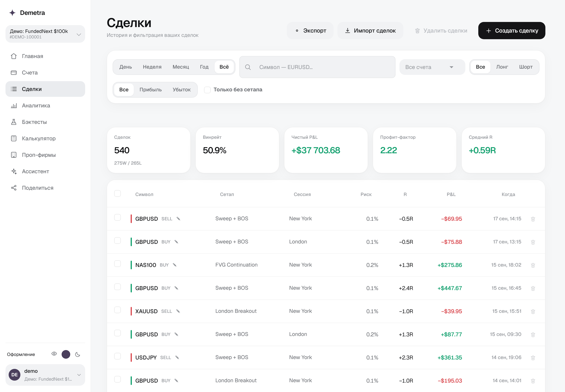Expand the Демо: FundedNext $100k account selector
This screenshot has height=392, width=565.
click(x=45, y=34)
